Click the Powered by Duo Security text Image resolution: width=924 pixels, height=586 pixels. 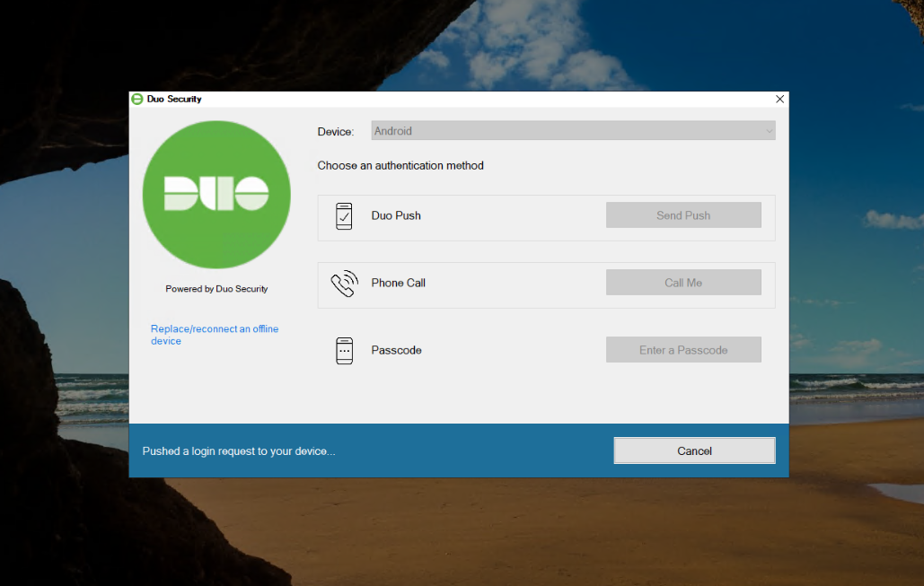coord(216,289)
